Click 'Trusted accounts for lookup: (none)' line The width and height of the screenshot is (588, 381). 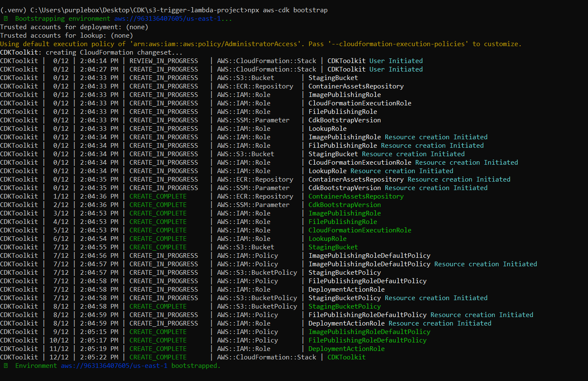[66, 36]
